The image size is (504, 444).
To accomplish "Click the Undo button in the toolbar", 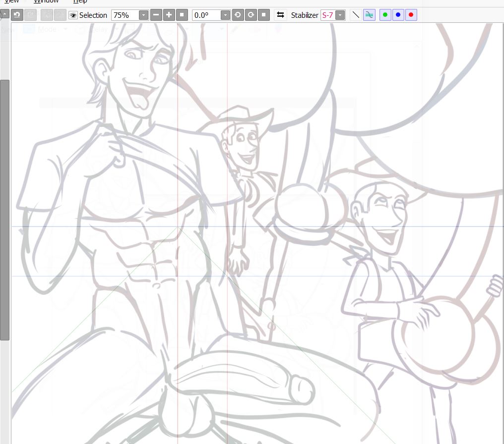I will click(x=16, y=15).
